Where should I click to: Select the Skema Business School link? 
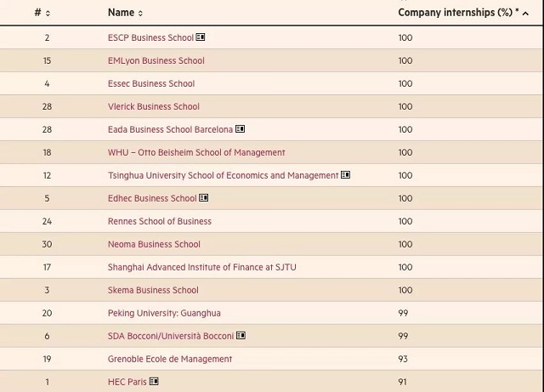(x=153, y=290)
